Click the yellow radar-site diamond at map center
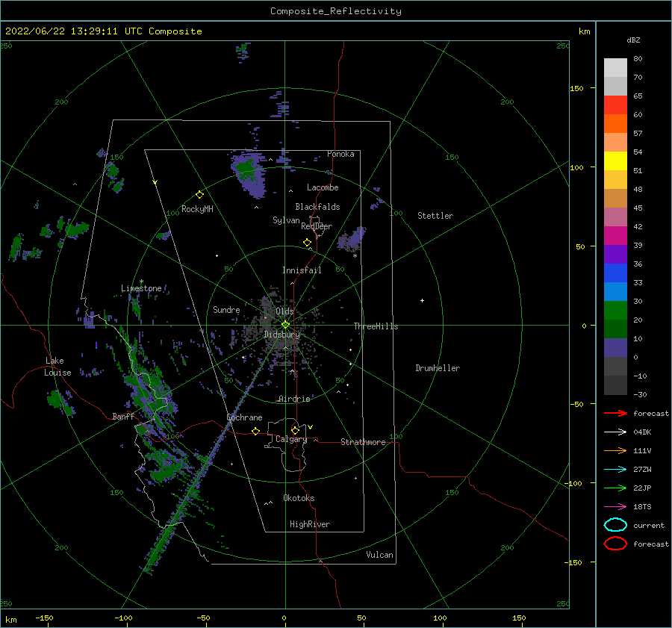This screenshot has height=628, width=672. click(285, 325)
